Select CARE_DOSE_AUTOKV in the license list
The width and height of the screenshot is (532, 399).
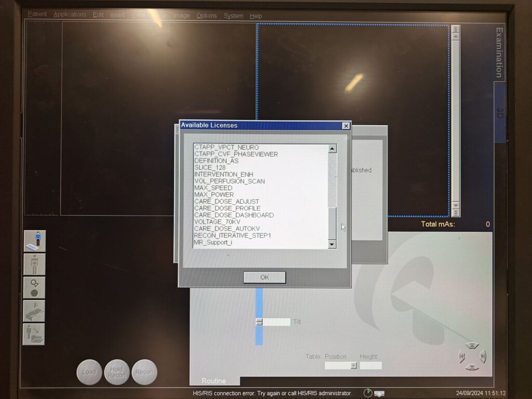227,229
